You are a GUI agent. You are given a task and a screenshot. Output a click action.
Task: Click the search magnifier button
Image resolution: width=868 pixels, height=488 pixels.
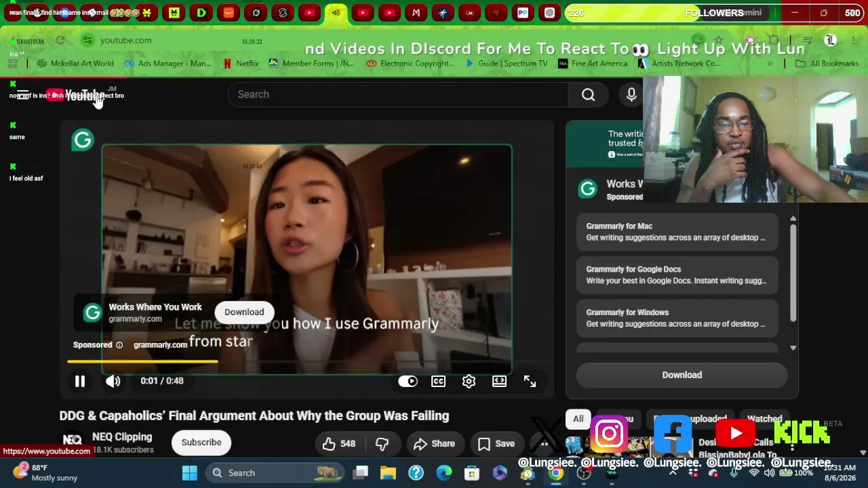tap(588, 94)
